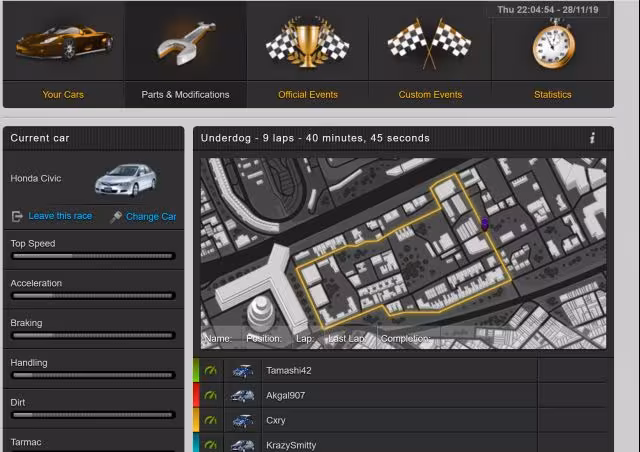
Task: Click speedometer icon in Cxry row
Action: pos(211,420)
